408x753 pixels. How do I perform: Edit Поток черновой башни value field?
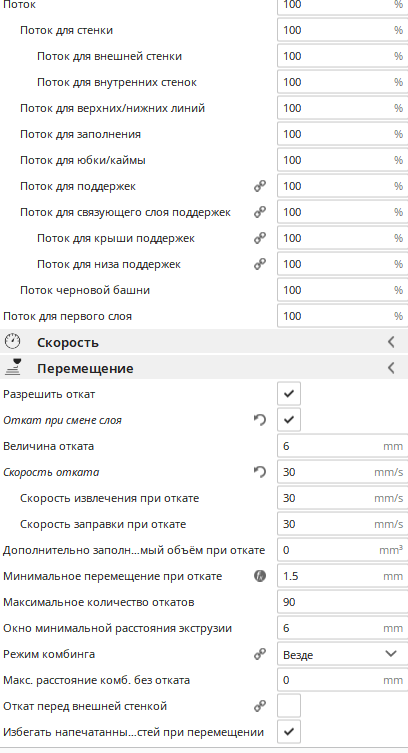[342, 290]
